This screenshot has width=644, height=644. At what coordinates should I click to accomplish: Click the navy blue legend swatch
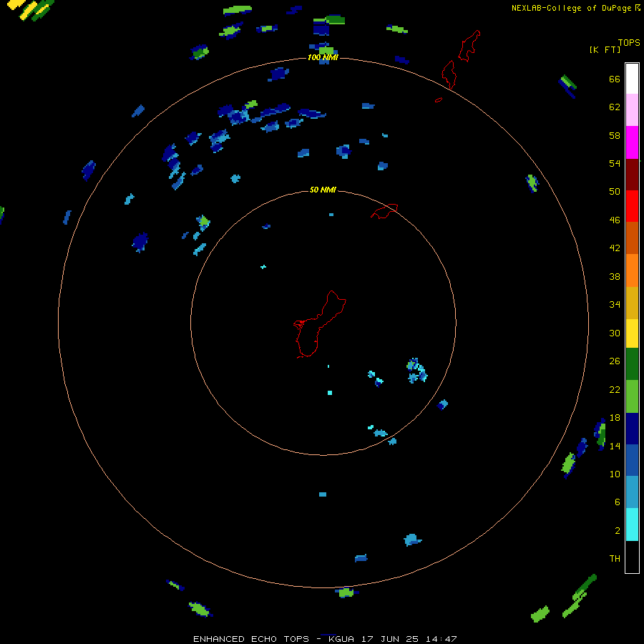click(632, 429)
